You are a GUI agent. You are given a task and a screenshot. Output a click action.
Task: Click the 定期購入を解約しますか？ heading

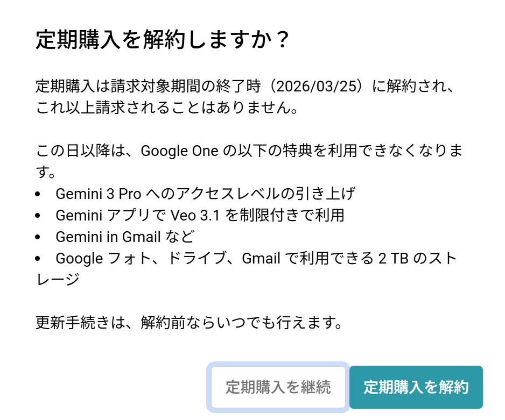(163, 41)
